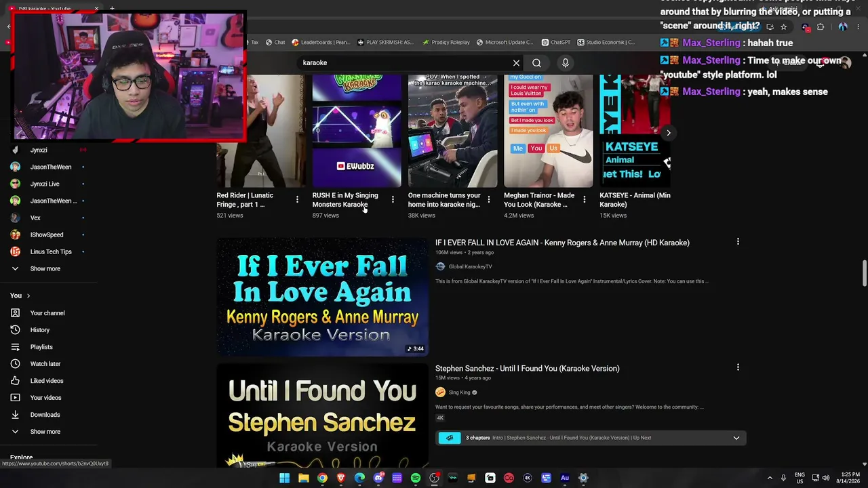The image size is (868, 488).
Task: Open the first JasonTheWeen subscription
Action: [50, 167]
